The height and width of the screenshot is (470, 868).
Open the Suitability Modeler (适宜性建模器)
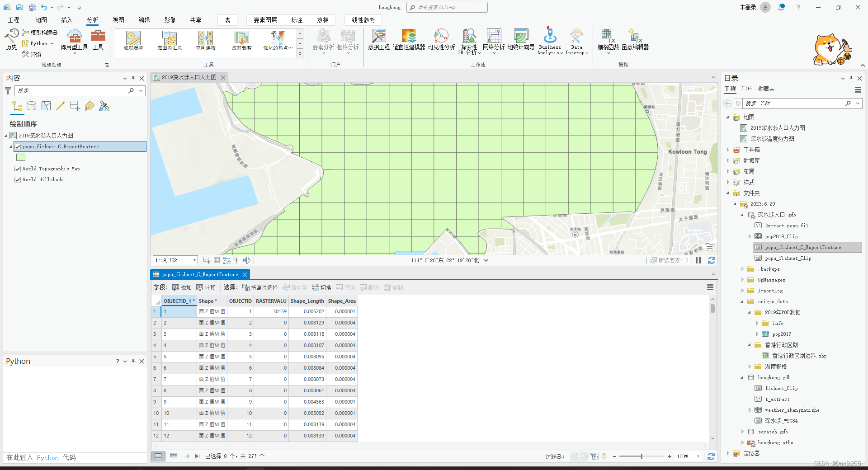point(409,40)
